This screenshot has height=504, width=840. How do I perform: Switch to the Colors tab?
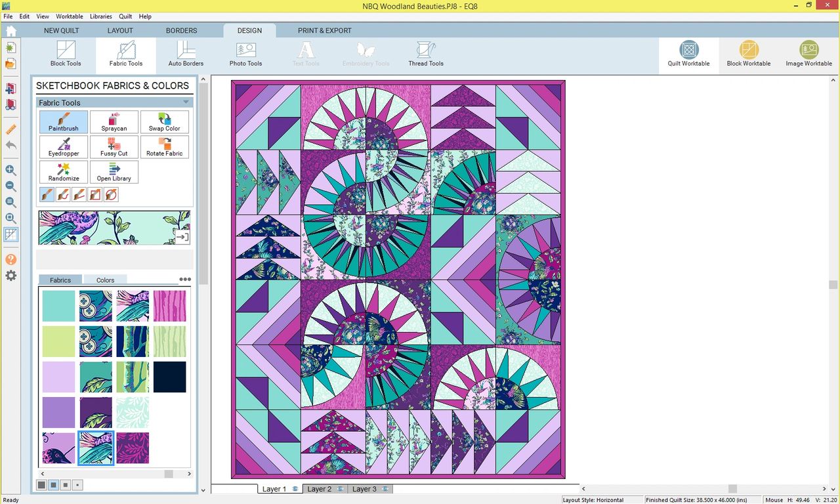pos(105,280)
